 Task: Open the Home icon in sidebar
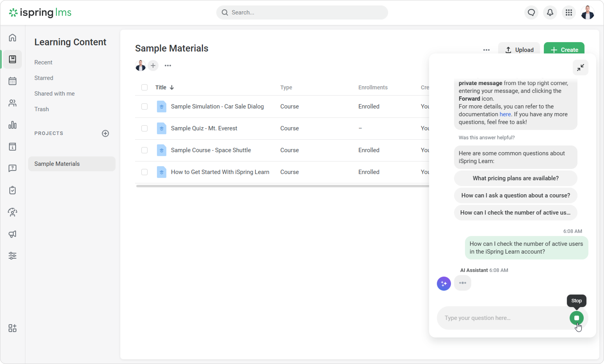[x=12, y=38]
